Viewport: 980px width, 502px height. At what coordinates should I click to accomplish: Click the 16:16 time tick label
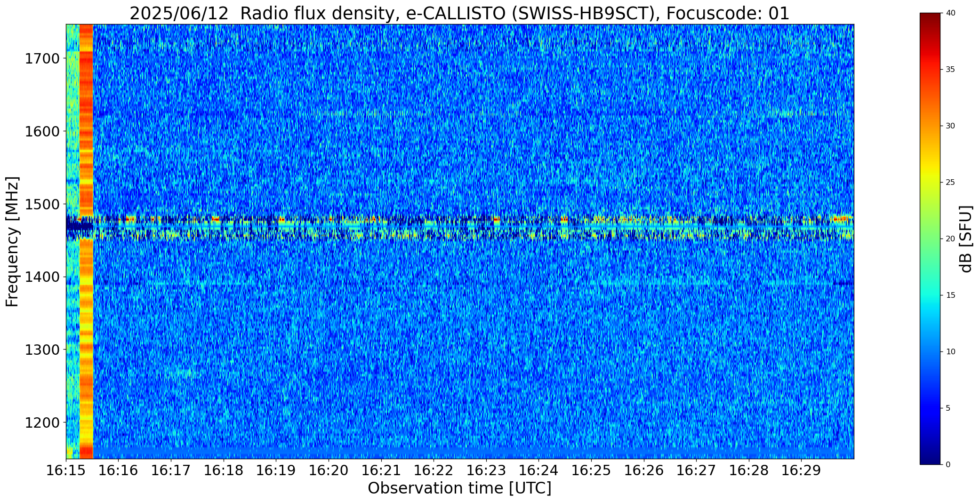[x=119, y=470]
